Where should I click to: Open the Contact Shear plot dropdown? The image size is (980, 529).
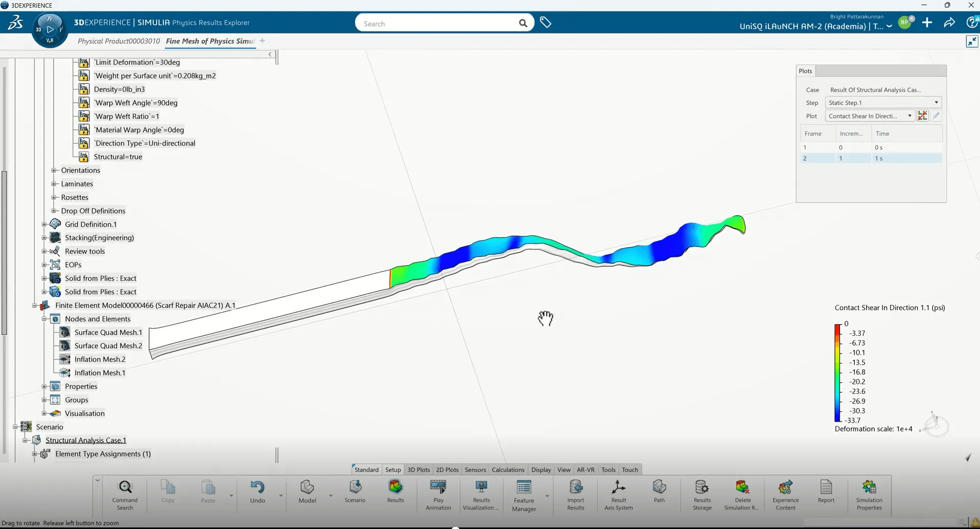click(910, 115)
